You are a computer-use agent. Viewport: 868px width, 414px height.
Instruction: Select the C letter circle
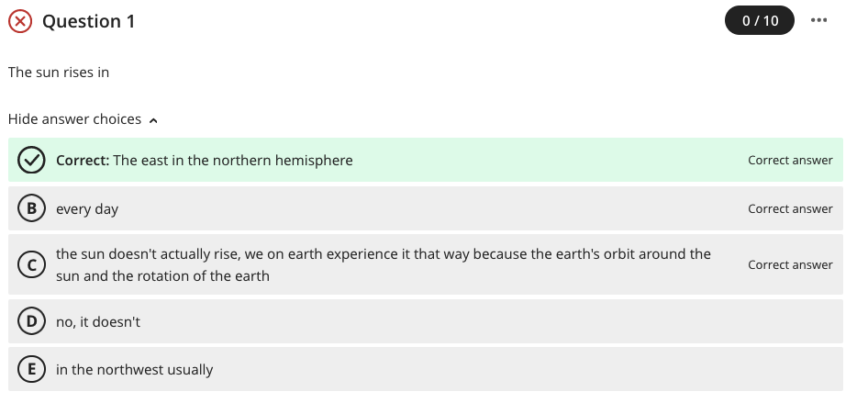pyautogui.click(x=32, y=265)
